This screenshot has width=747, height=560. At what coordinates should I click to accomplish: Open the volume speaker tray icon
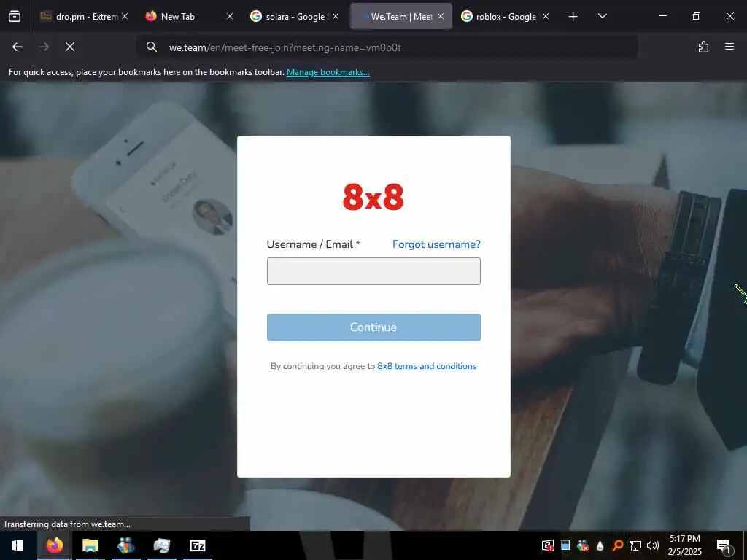pyautogui.click(x=653, y=545)
